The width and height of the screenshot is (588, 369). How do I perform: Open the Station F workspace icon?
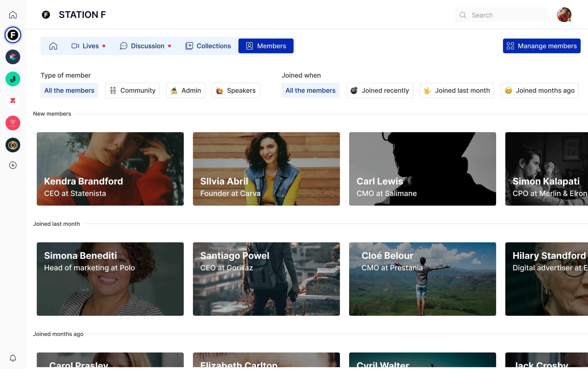pyautogui.click(x=13, y=35)
